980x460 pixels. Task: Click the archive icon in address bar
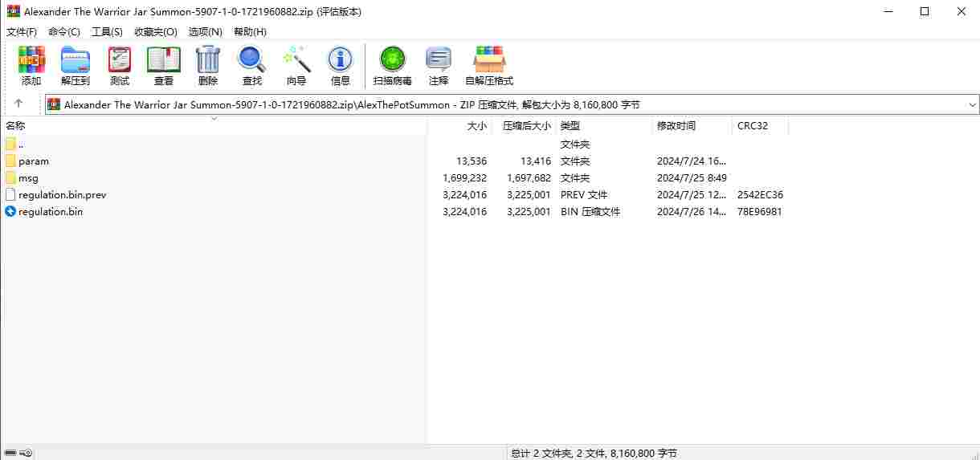pyautogui.click(x=54, y=104)
